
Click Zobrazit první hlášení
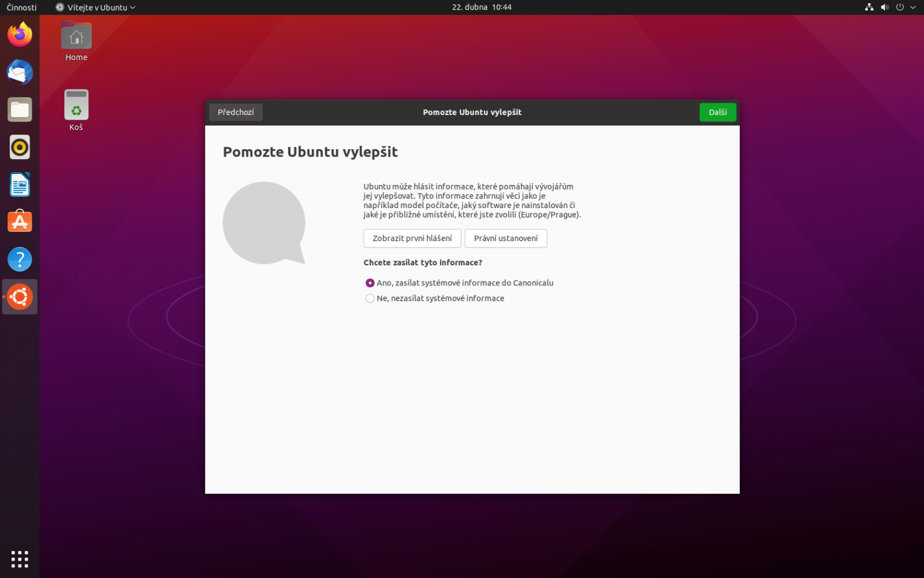pos(412,238)
